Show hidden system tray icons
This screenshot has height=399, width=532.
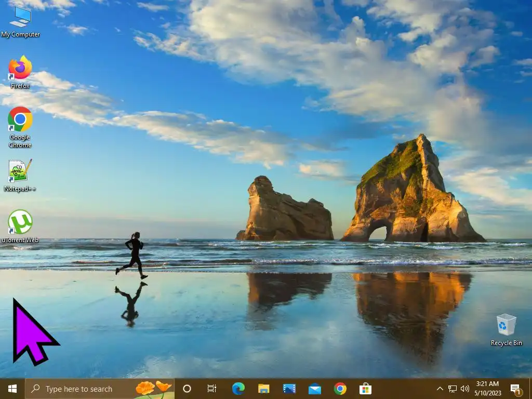click(x=440, y=389)
